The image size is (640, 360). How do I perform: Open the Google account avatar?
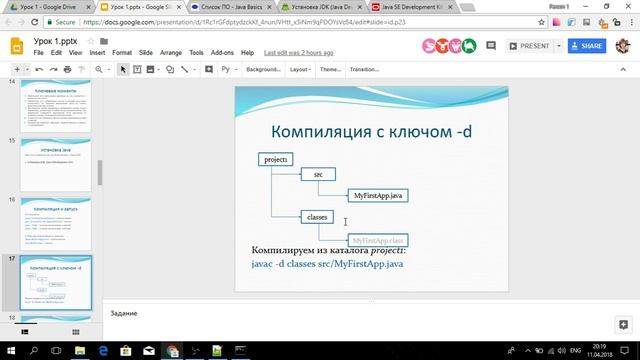coord(623,46)
